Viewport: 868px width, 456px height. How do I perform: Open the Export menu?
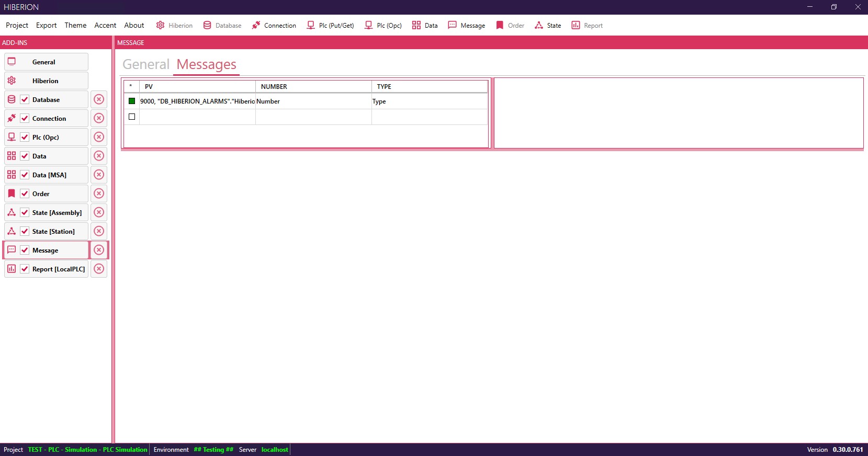(x=46, y=25)
